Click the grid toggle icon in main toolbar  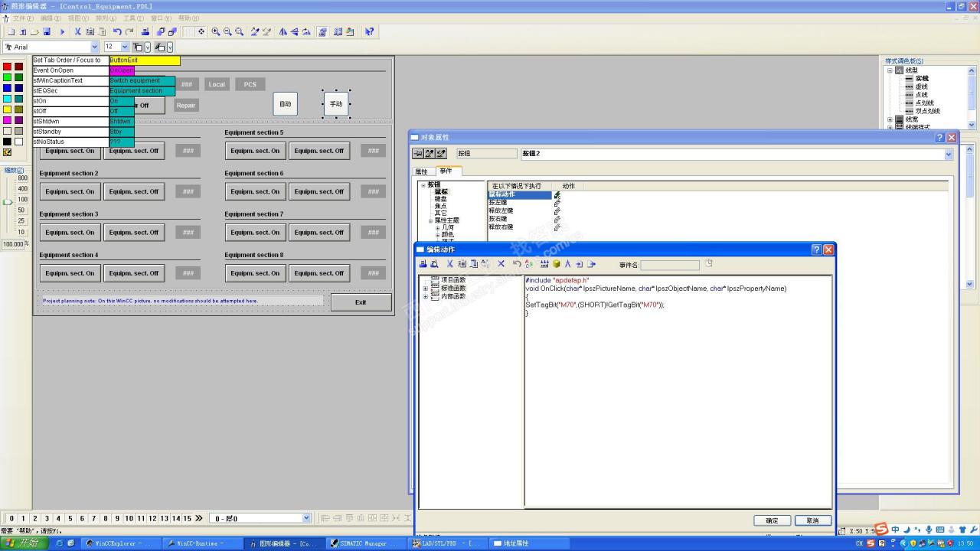click(188, 32)
